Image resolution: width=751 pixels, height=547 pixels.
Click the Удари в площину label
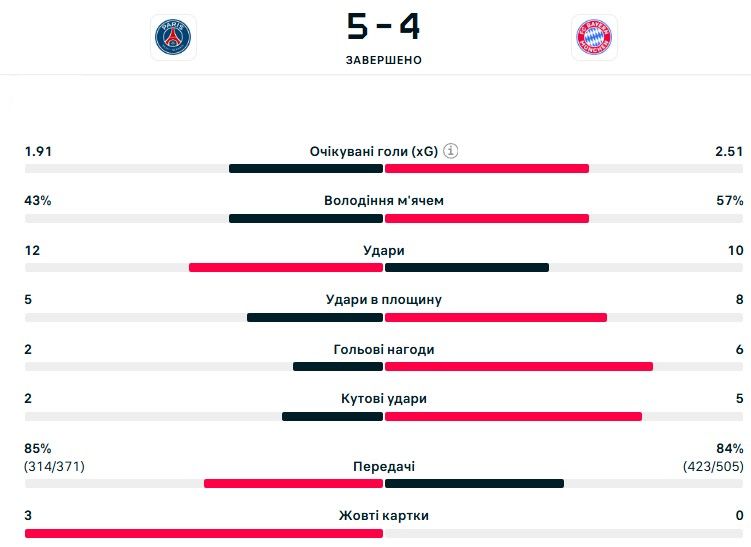click(384, 300)
